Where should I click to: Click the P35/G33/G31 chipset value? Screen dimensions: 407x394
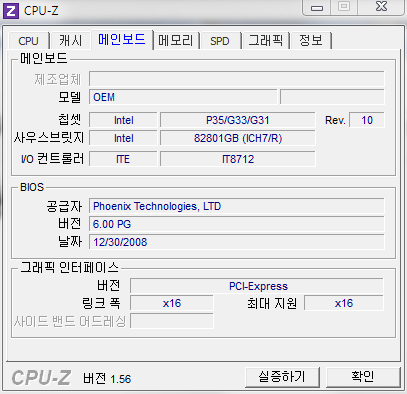(238, 120)
